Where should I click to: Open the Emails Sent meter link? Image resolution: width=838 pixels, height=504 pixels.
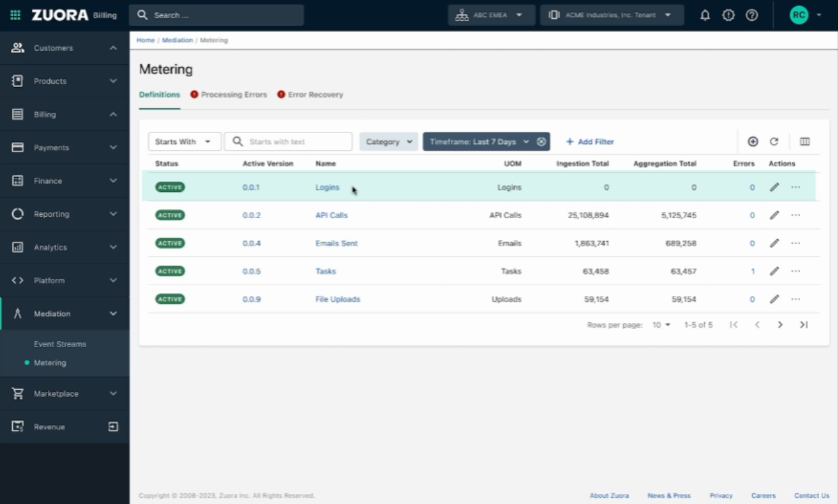tap(337, 243)
